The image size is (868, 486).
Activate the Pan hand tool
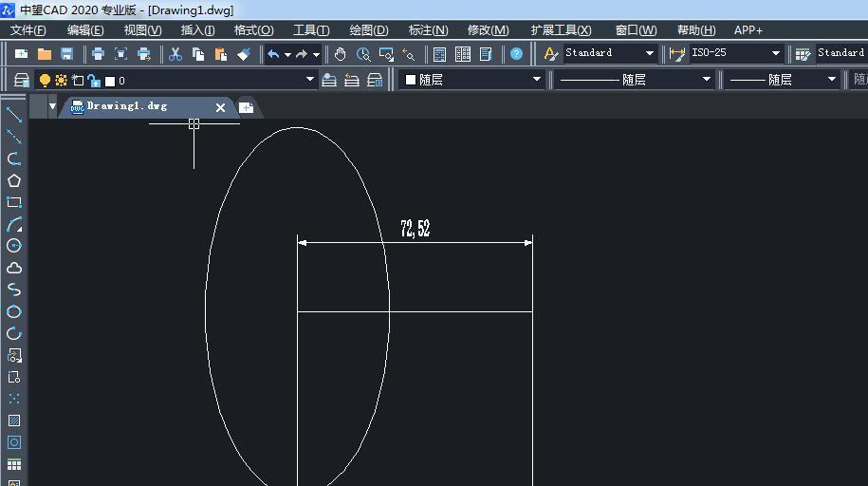(340, 54)
